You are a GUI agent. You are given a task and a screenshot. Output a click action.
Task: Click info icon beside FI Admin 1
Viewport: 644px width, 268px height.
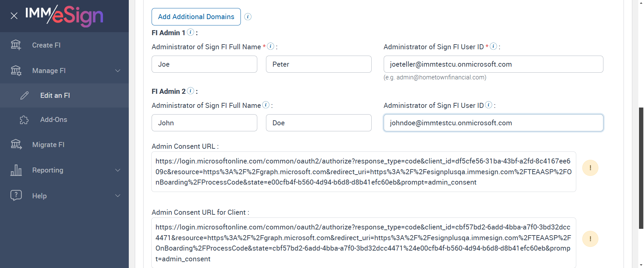[191, 32]
